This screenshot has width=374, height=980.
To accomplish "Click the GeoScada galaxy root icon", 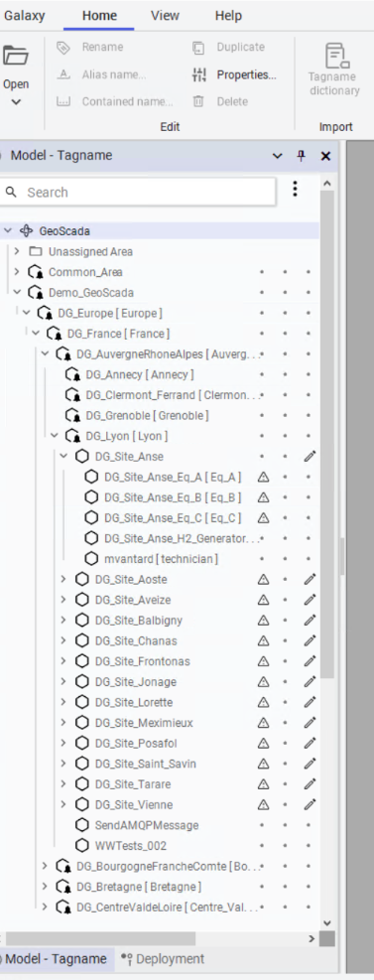I will tap(26, 231).
